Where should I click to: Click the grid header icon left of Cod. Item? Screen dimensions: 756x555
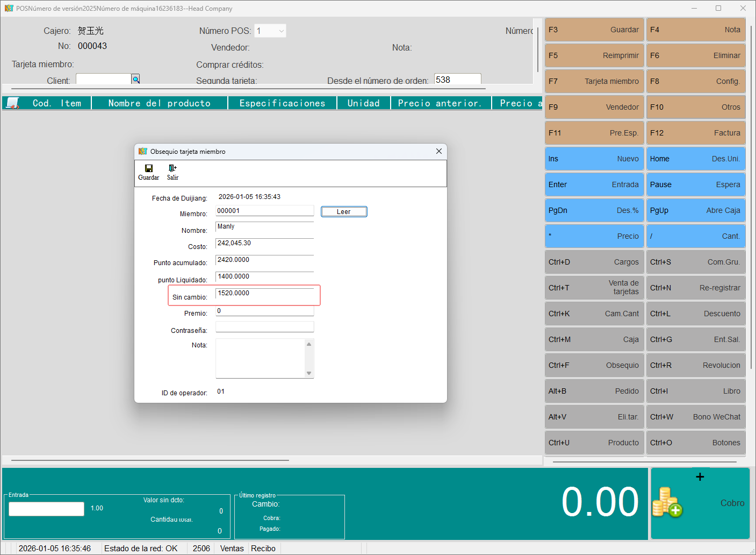[13, 103]
